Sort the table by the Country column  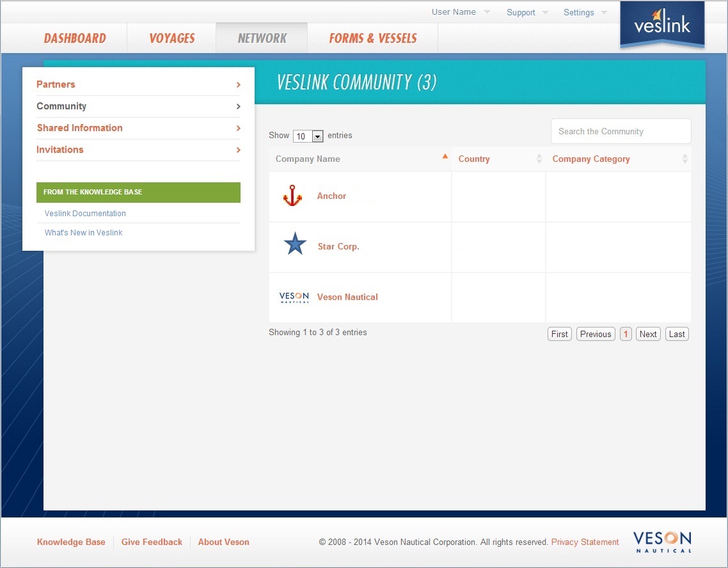474,159
